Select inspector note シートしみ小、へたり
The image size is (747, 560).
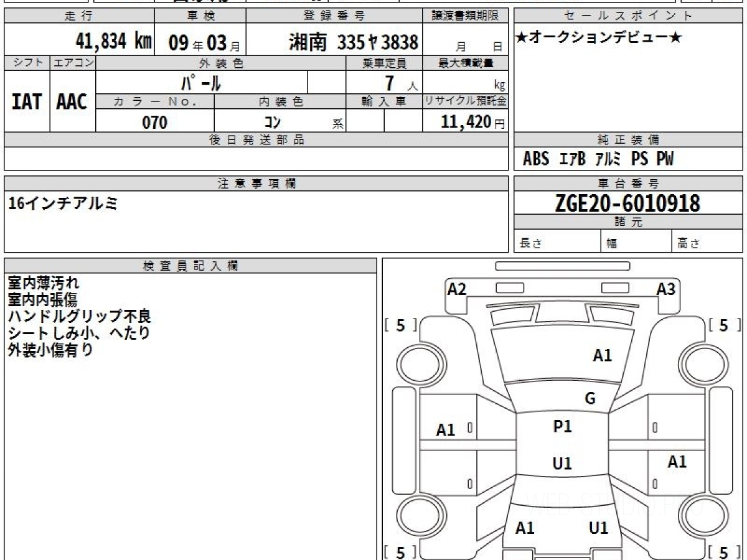(x=79, y=333)
